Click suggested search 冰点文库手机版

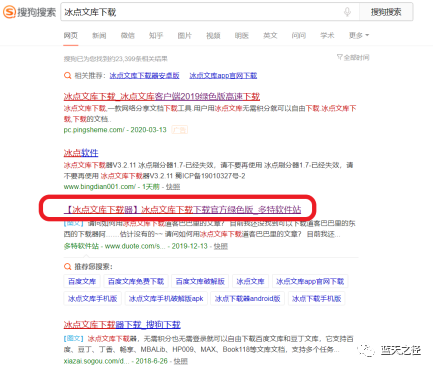[x=93, y=298]
